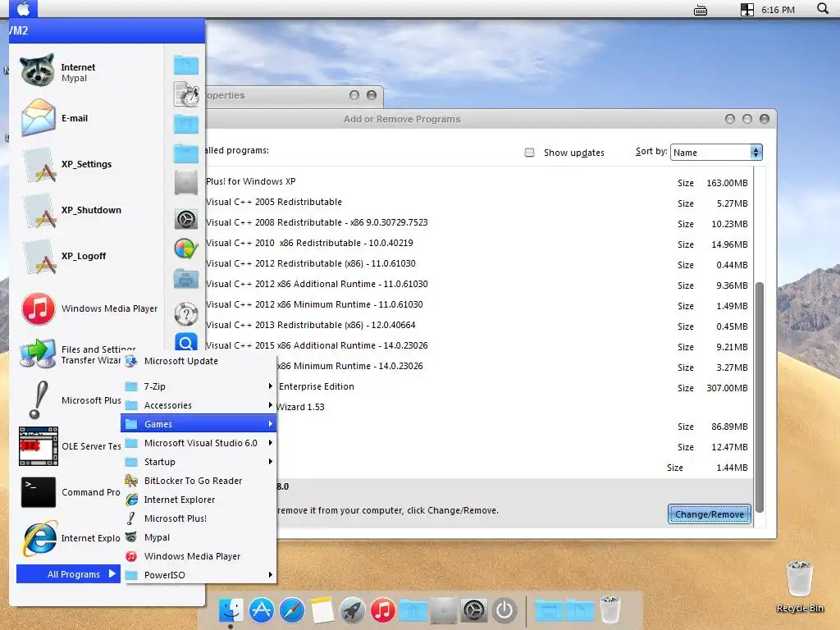840x630 pixels.
Task: Click Add or Remove Programs vertical scrollbar
Action: coord(759,396)
